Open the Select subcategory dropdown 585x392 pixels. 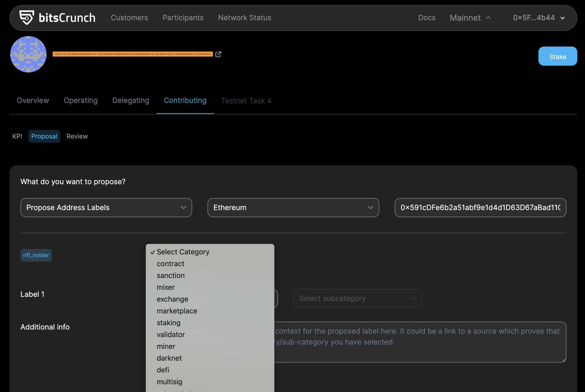pos(357,298)
